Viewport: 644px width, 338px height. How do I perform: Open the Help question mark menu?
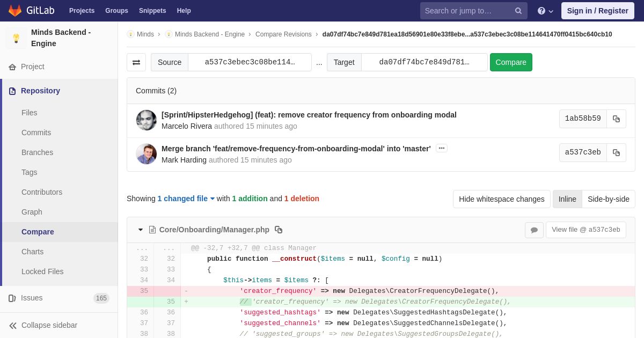pos(545,11)
